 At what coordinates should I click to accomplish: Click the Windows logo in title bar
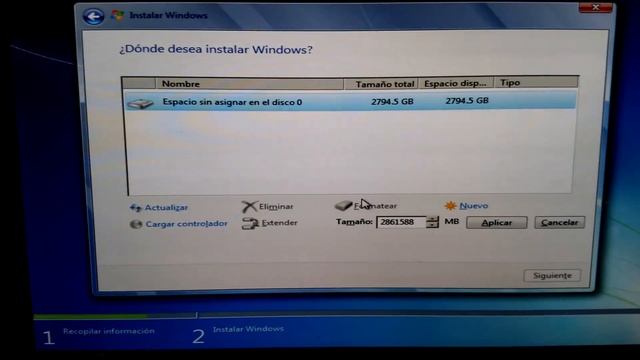118,16
